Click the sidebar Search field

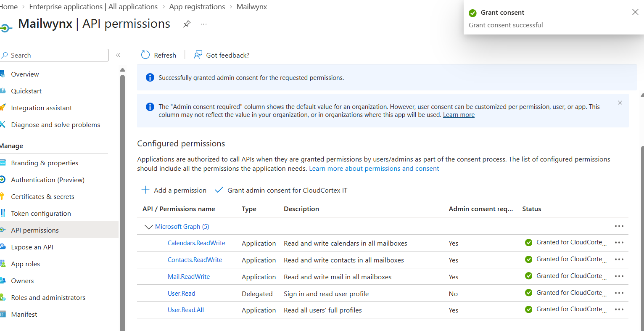point(54,55)
